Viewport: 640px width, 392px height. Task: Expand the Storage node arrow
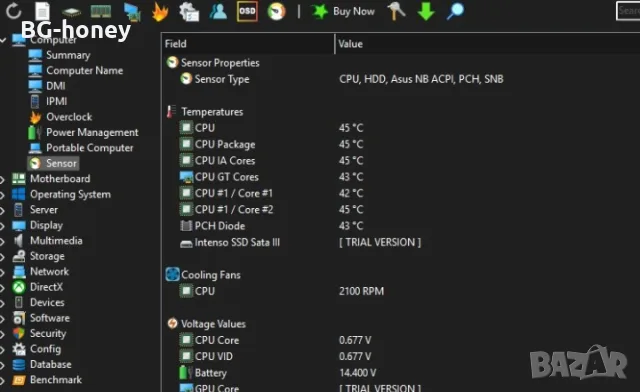pos(3,257)
